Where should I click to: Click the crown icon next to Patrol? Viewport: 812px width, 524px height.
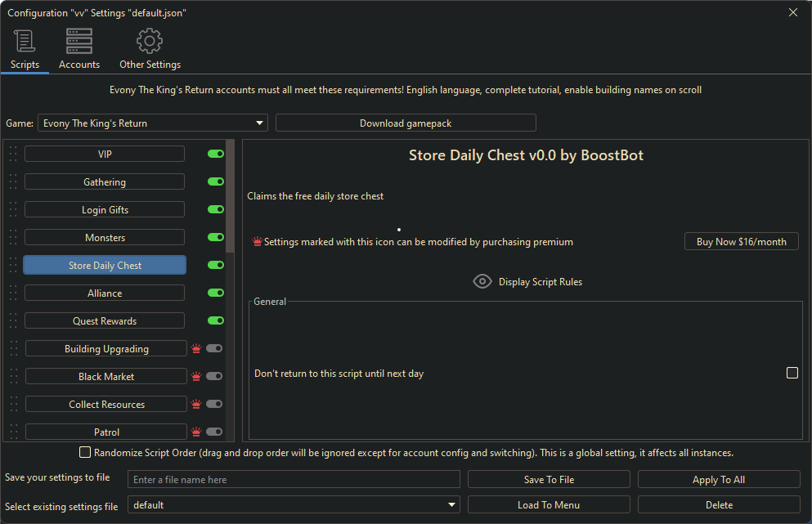195,432
